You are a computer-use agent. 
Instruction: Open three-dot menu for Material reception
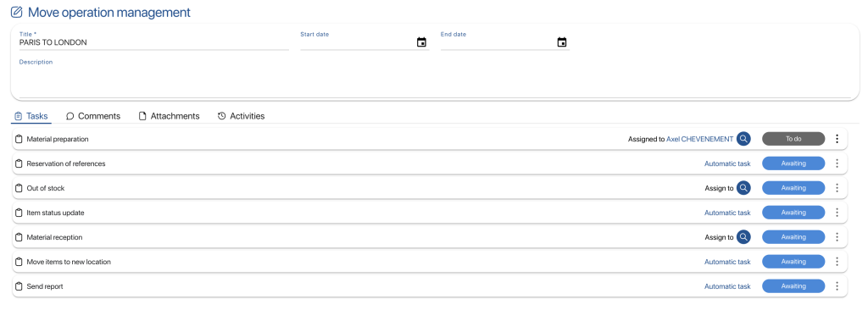(x=837, y=237)
